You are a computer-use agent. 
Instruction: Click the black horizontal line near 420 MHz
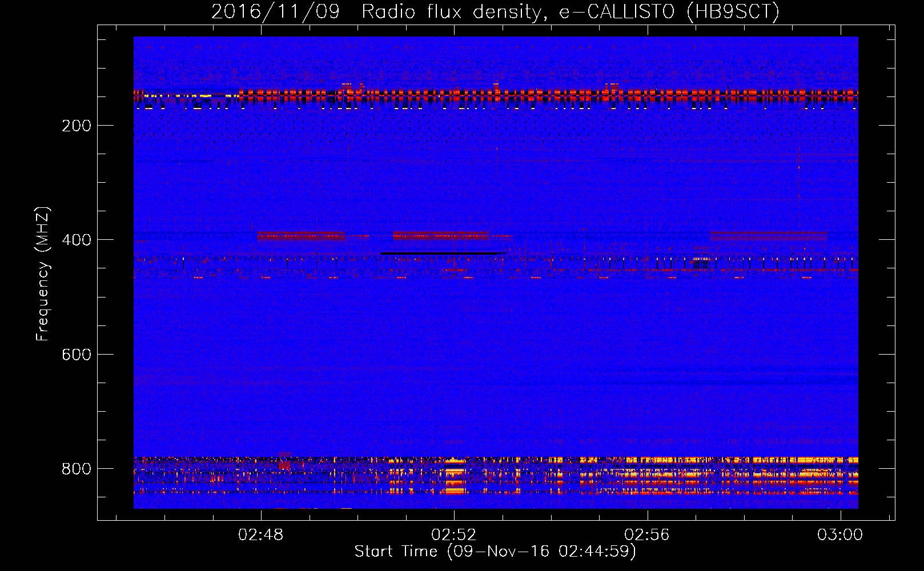pyautogui.click(x=443, y=253)
